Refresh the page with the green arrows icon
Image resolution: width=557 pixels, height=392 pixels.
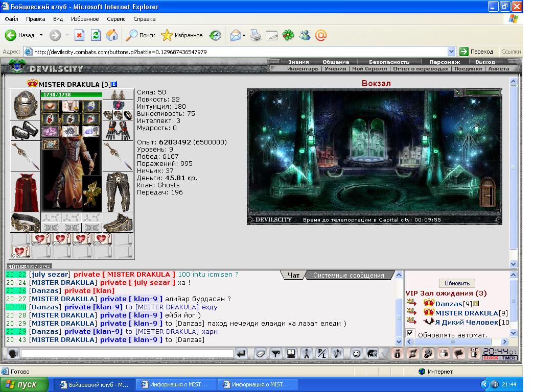(x=96, y=35)
